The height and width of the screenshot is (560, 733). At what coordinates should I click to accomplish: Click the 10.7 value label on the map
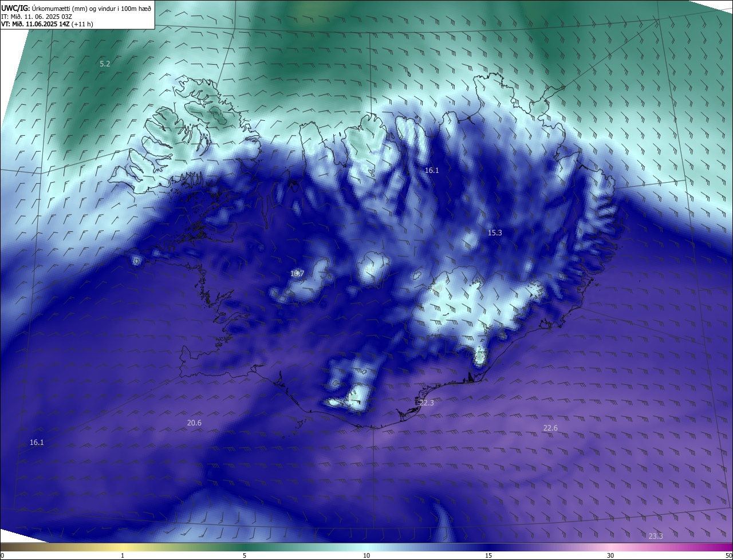297,274
